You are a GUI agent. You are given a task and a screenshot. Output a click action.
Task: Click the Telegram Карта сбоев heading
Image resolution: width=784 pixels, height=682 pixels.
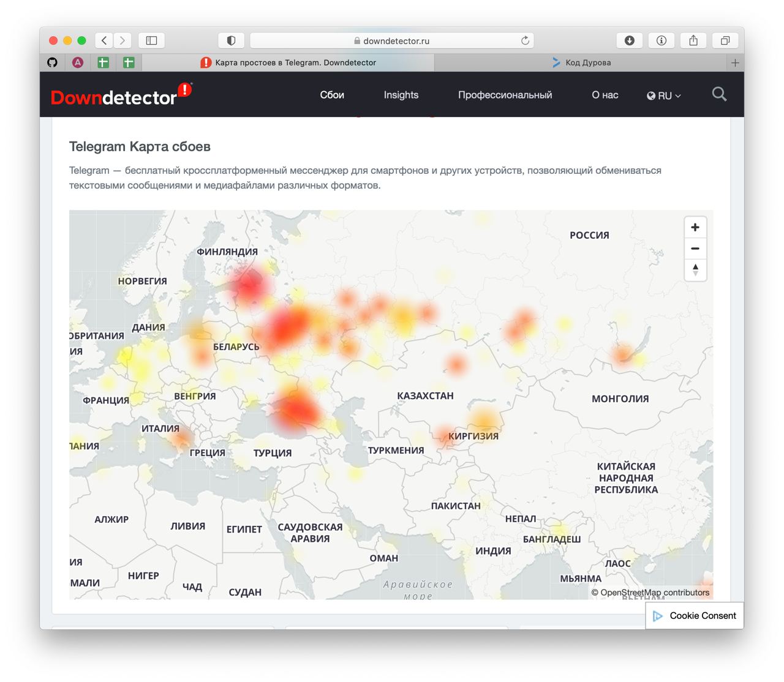tap(140, 146)
